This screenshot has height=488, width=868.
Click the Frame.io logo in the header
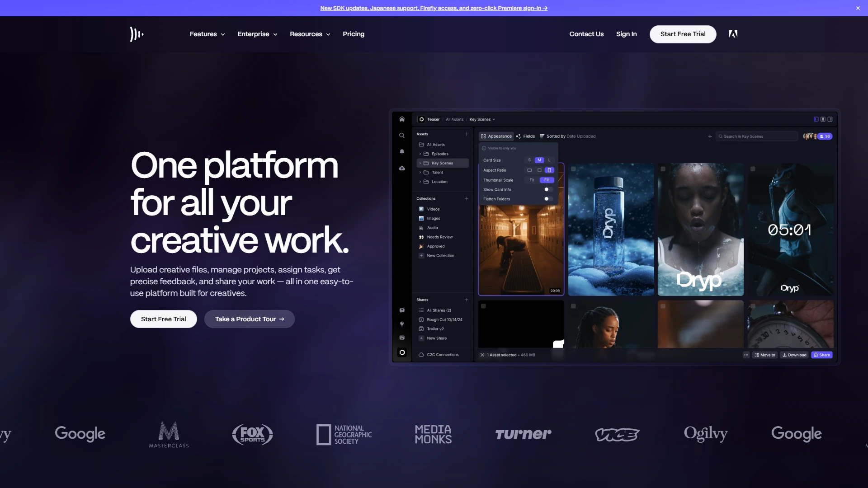coord(137,34)
